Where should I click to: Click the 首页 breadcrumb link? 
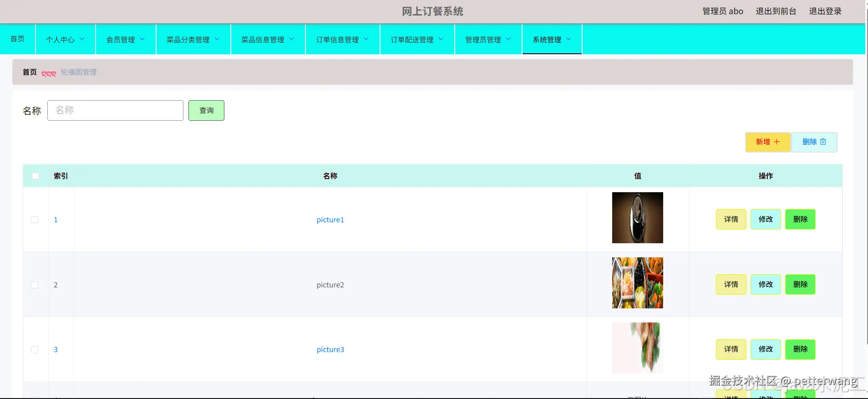click(x=30, y=72)
